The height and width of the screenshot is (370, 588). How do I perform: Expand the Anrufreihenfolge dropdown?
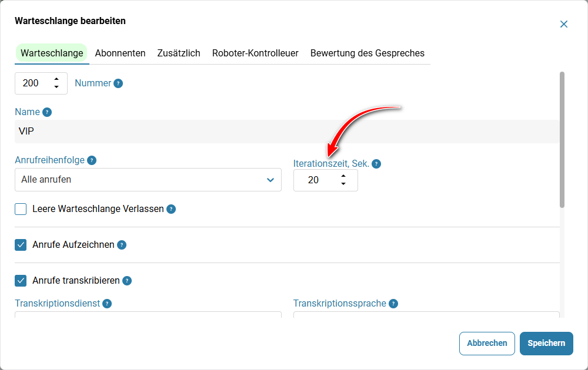coord(148,180)
